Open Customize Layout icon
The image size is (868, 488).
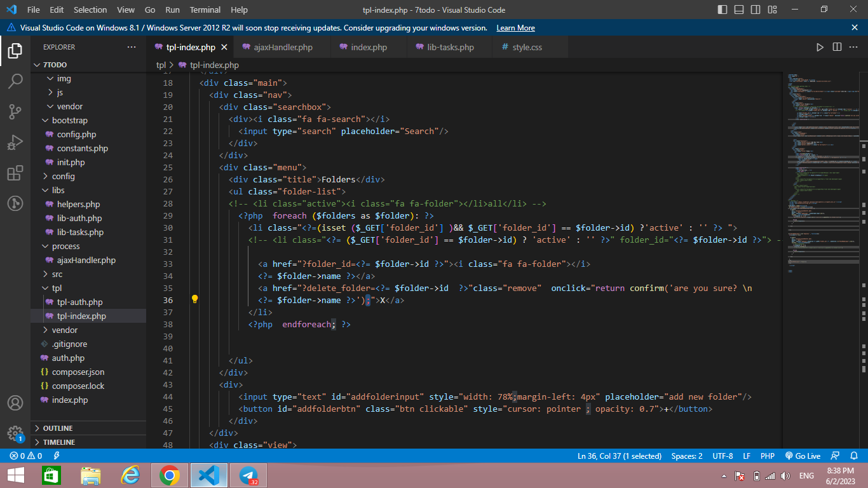(772, 10)
